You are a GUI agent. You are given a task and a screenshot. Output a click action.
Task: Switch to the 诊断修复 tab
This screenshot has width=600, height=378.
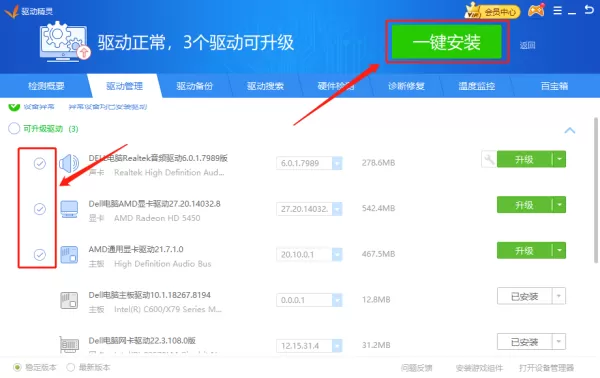[406, 86]
